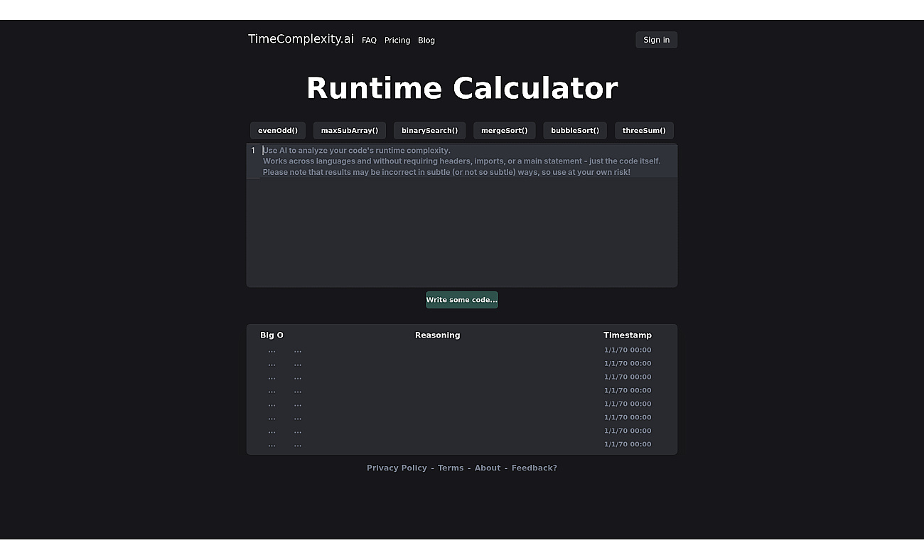Screen dimensions: 924x560
Task: Open the Privacy Policy link
Action: (x=397, y=468)
